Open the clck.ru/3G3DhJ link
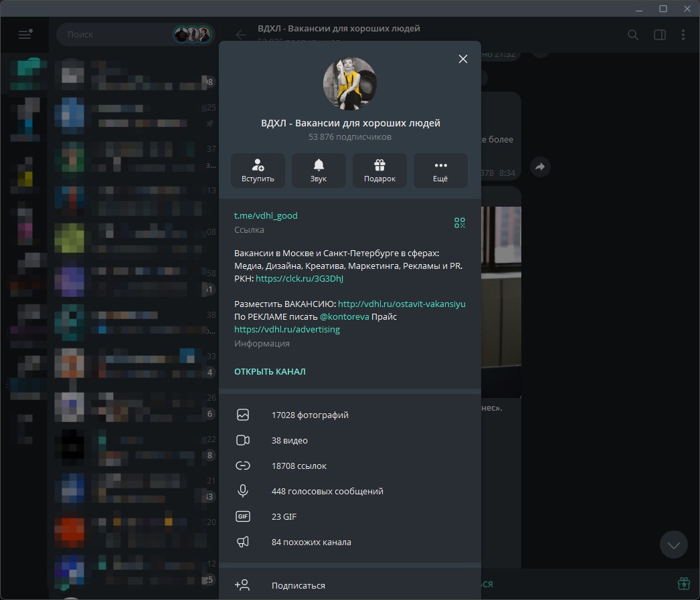 [299, 278]
